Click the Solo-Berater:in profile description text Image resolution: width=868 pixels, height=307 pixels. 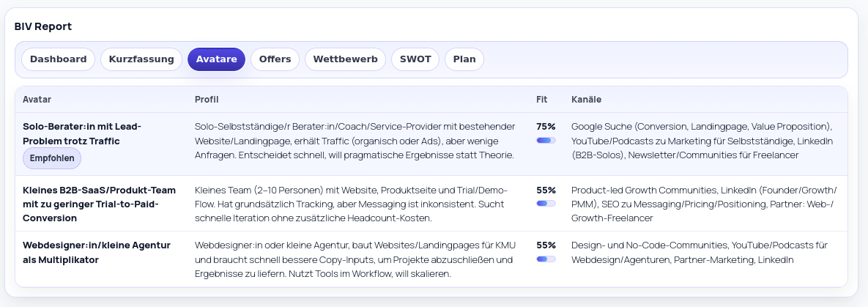[x=355, y=141]
